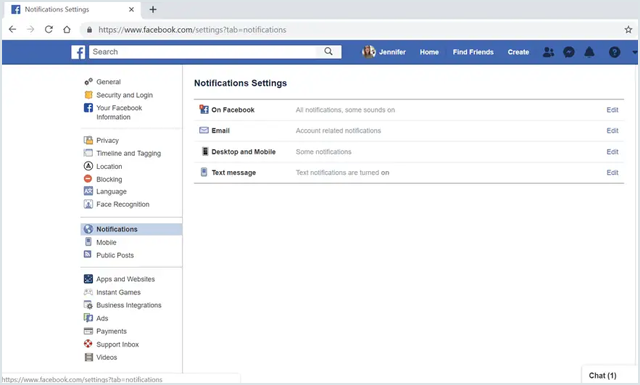The width and height of the screenshot is (640, 385).
Task: Click the Email envelope icon
Action: 204,130
